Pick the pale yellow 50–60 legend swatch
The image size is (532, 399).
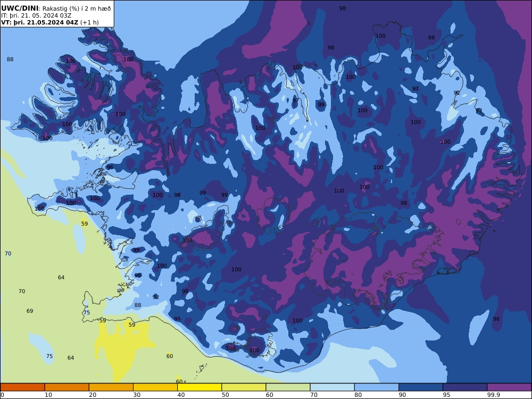tap(244, 387)
